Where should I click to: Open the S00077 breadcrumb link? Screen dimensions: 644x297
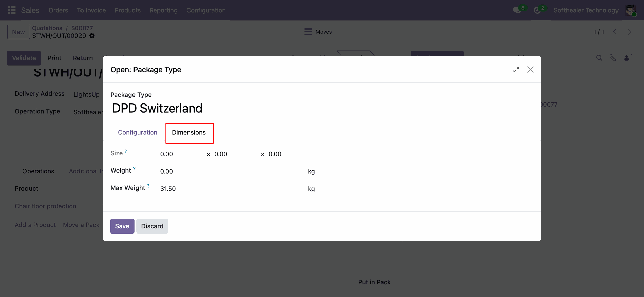click(82, 28)
